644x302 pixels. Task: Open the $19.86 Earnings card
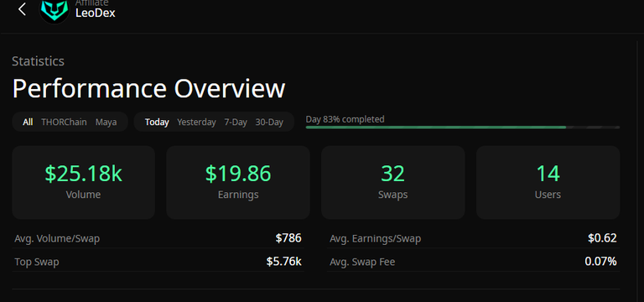coord(238,182)
